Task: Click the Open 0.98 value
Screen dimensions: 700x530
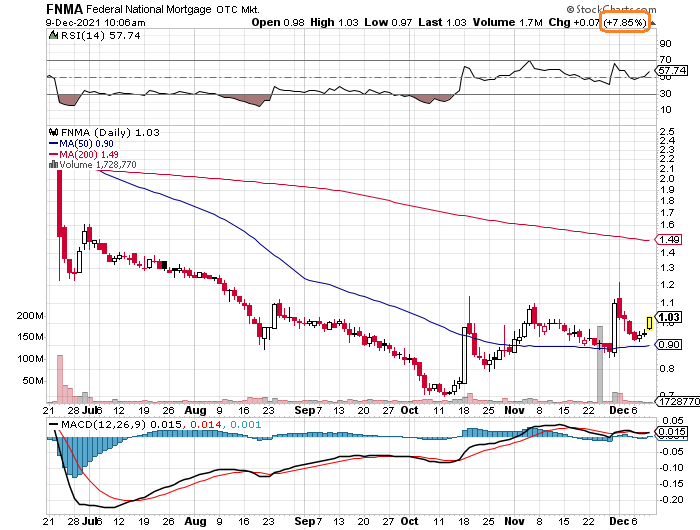Action: coord(278,22)
